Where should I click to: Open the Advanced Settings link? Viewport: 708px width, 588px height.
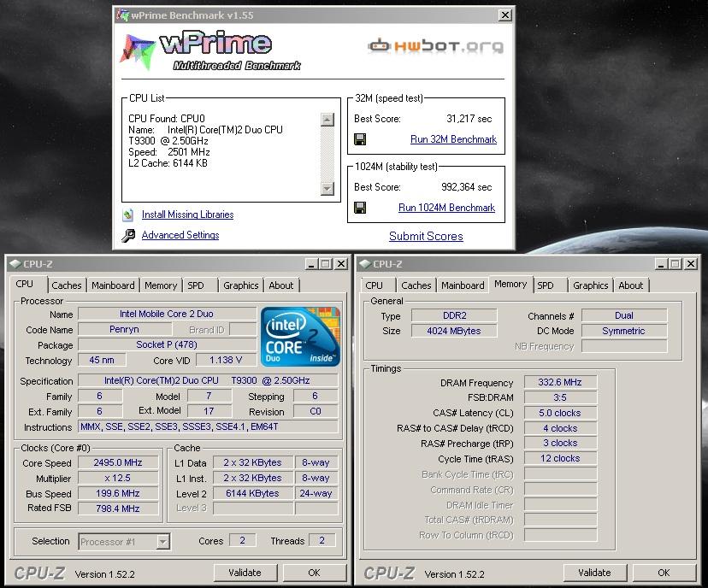[x=180, y=235]
